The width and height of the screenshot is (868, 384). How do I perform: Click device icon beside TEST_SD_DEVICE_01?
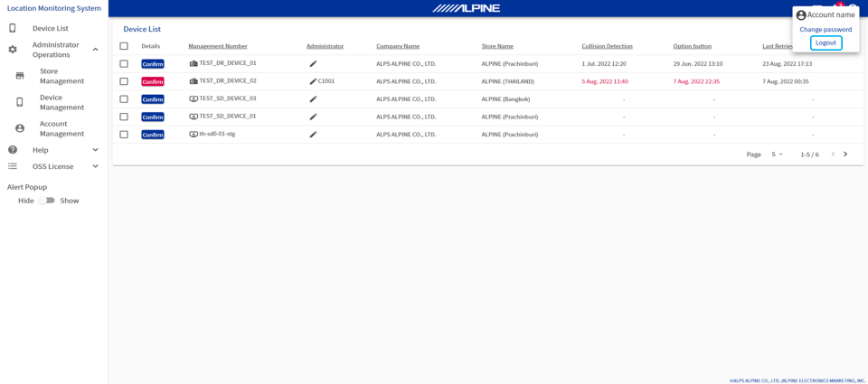tap(193, 117)
